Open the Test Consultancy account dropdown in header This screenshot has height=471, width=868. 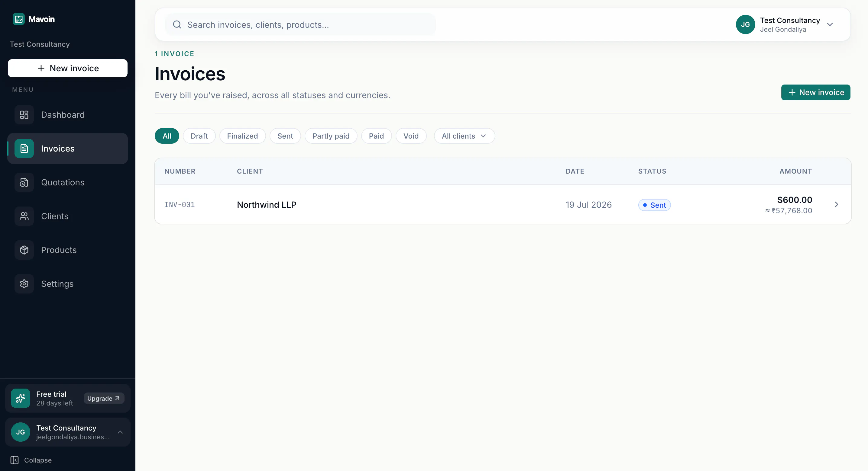click(785, 24)
